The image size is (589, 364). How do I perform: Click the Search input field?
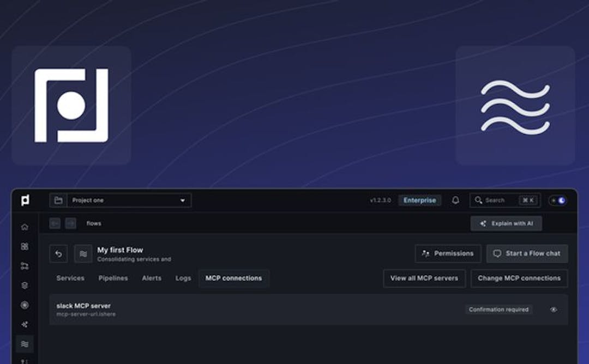point(505,201)
